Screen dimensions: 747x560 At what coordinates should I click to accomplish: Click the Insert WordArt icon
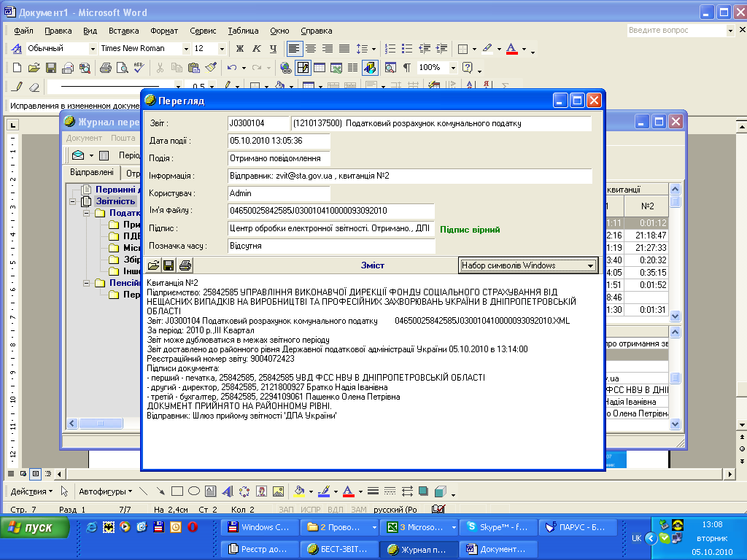[x=227, y=491]
